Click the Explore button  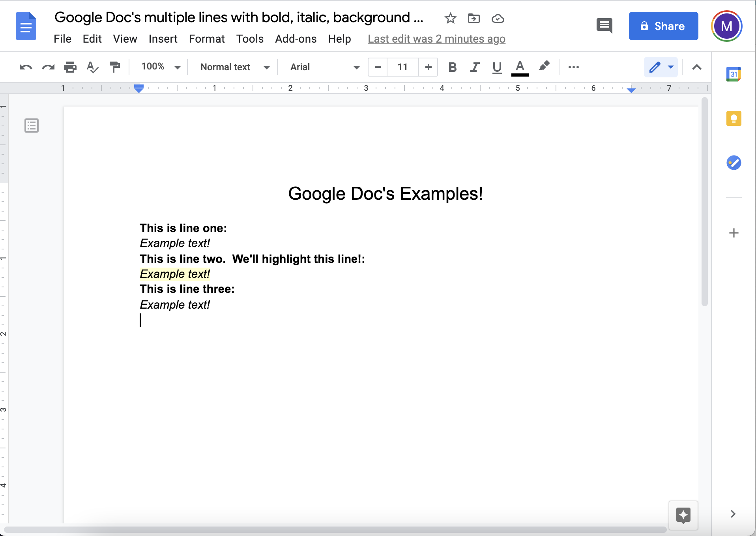tap(683, 515)
